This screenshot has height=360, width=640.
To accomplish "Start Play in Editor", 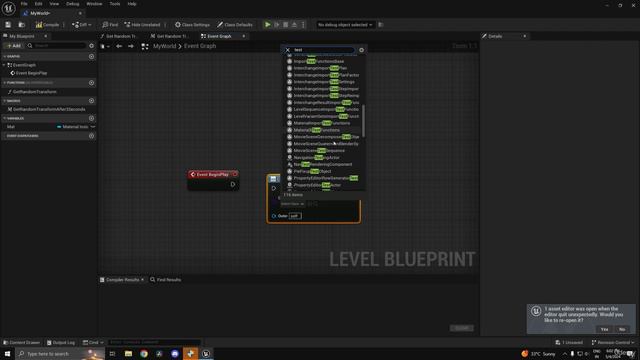I will point(267,25).
